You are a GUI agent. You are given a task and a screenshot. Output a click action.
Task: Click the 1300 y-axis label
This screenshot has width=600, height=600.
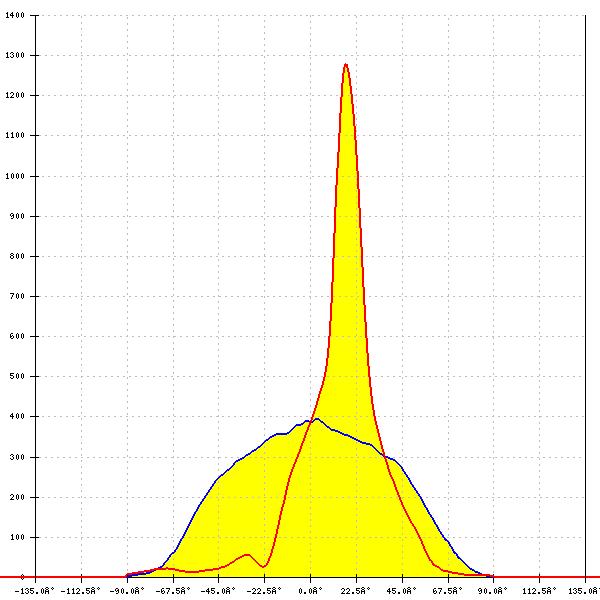coord(16,56)
